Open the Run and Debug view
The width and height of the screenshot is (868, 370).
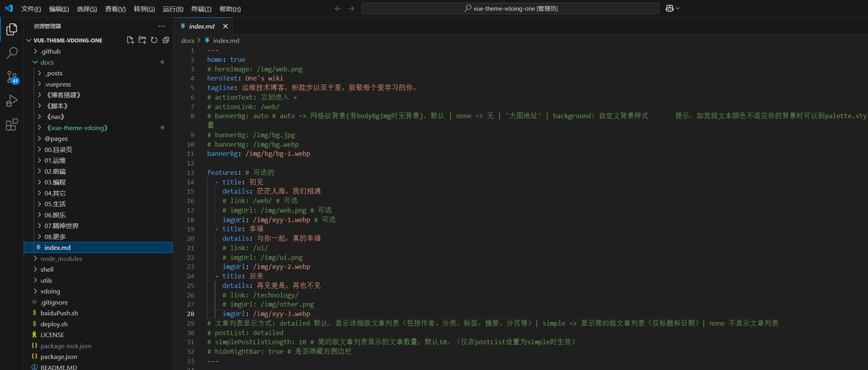click(12, 101)
